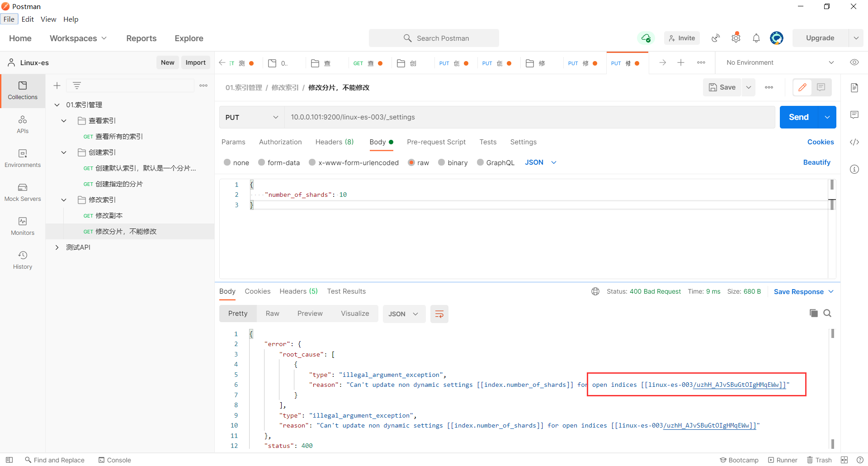Screen dimensions: 868x466
Task: Click the Save button
Action: click(x=722, y=87)
